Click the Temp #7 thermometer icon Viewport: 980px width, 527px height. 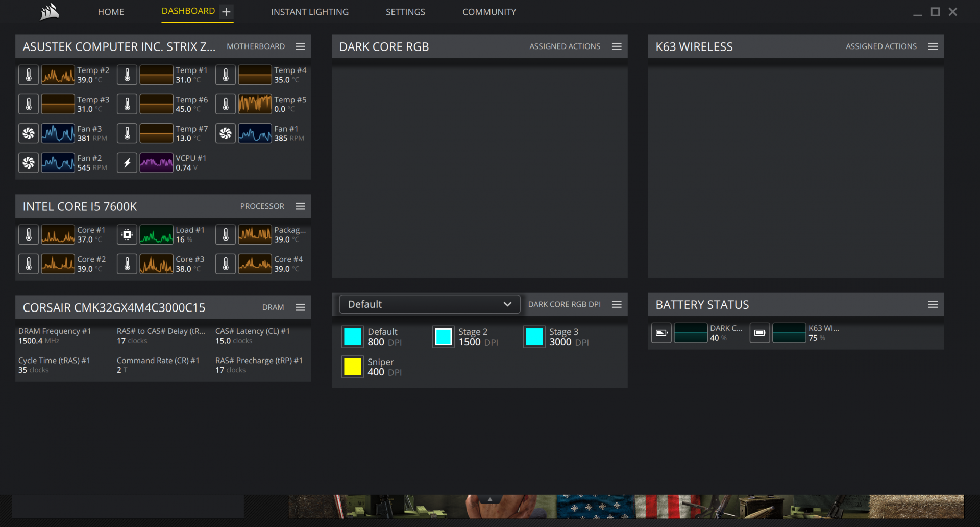[127, 134]
